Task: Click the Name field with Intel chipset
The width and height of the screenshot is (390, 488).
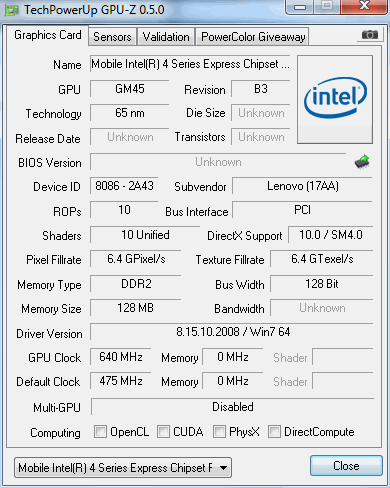Action: click(190, 64)
